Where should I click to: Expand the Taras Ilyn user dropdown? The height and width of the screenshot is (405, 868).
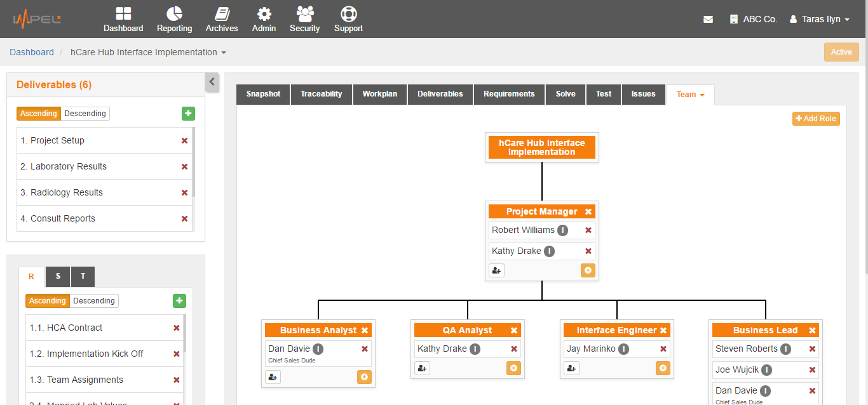[820, 20]
